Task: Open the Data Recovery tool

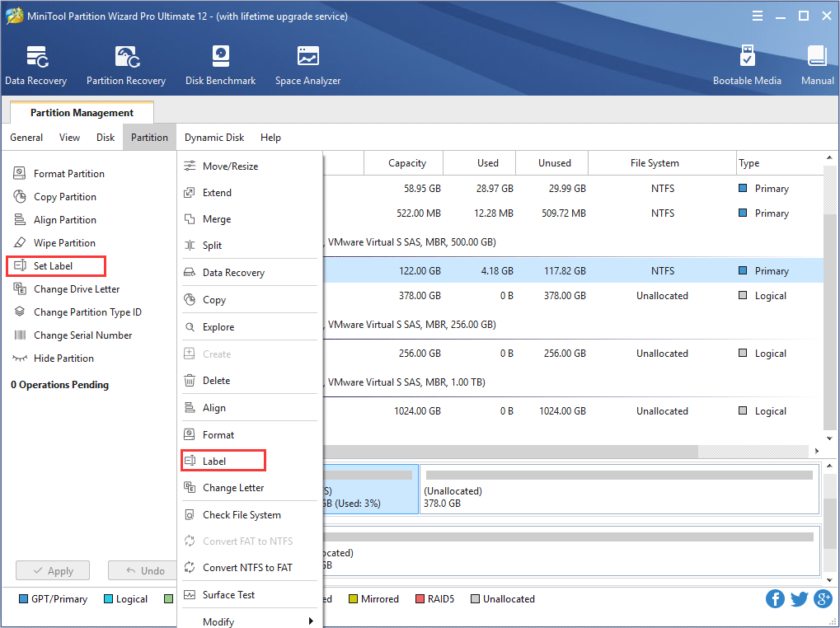Action: point(35,64)
